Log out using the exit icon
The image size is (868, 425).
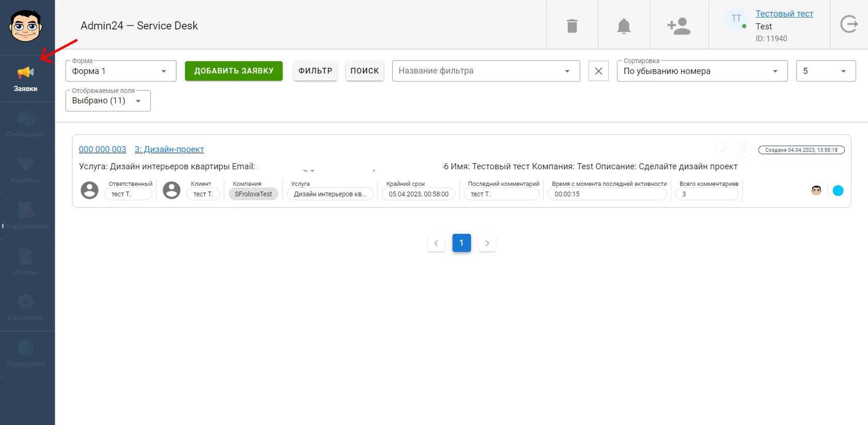[849, 24]
